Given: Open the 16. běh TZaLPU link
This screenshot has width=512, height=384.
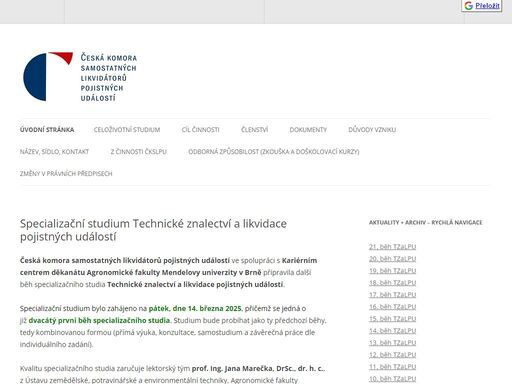Looking at the screenshot, I should (x=392, y=307).
